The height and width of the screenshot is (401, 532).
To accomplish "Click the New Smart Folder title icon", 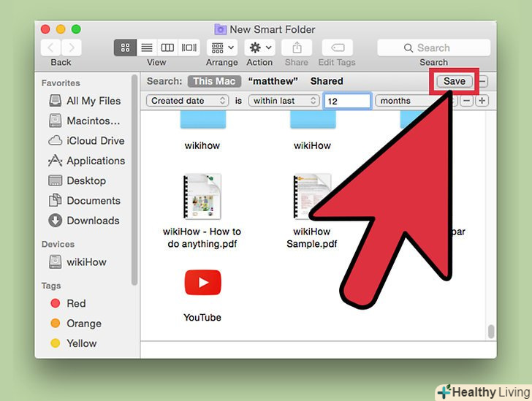I will (x=220, y=29).
